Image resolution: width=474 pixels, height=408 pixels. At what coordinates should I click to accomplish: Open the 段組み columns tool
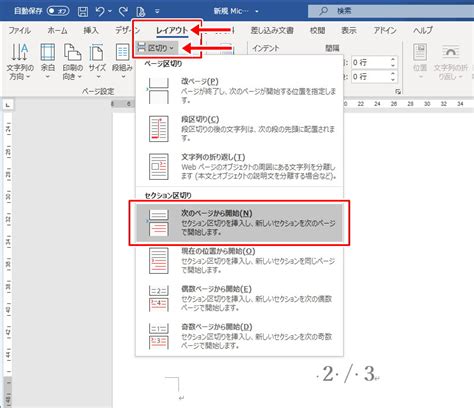click(122, 61)
